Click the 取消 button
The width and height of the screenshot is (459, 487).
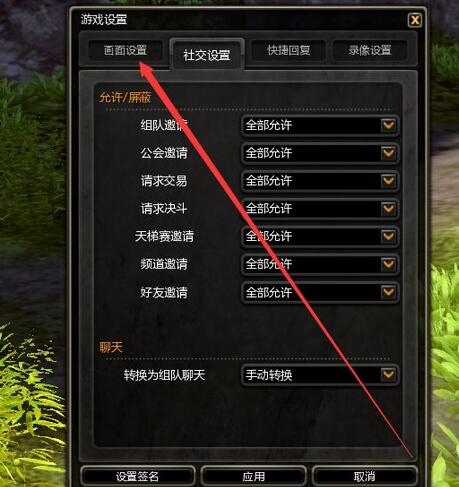coord(364,476)
